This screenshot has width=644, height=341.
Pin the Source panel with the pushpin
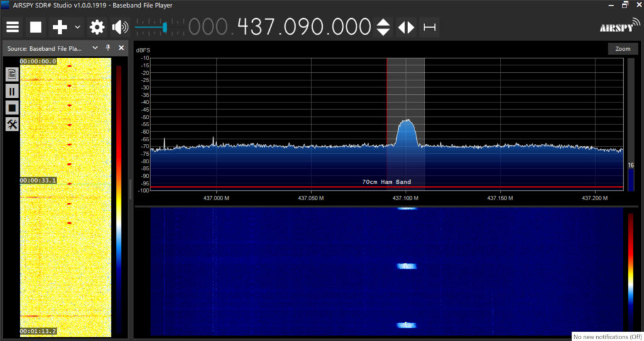(108, 48)
